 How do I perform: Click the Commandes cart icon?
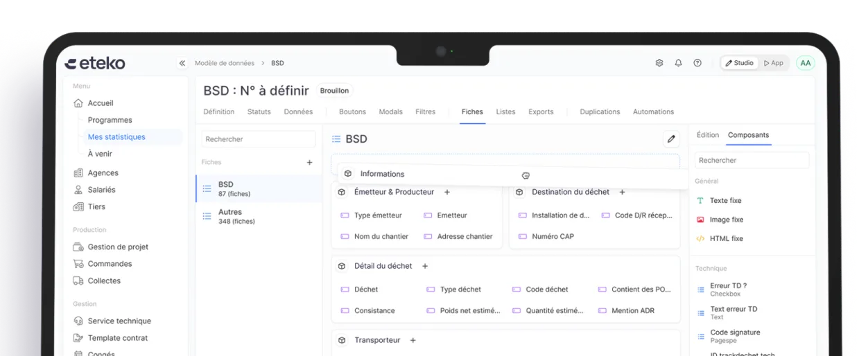point(78,264)
